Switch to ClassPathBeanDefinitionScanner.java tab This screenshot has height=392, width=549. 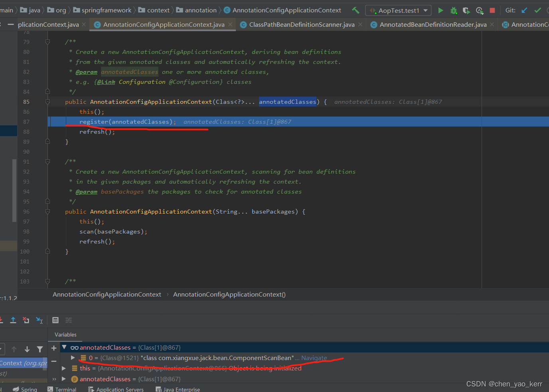coord(301,25)
